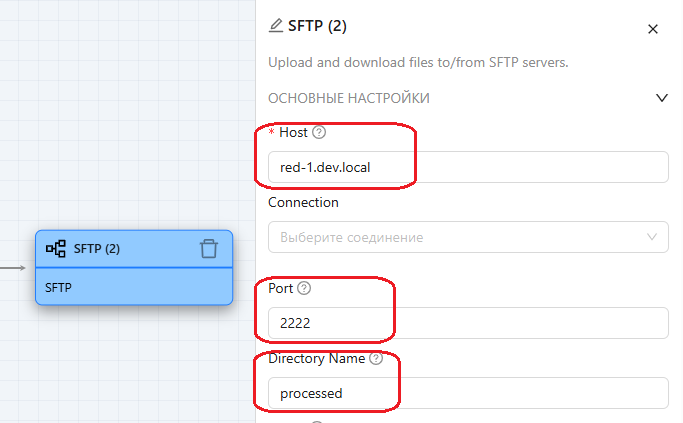Select the incoming connector line left of node
Viewport: 683px width, 423px height.
pyautogui.click(x=12, y=268)
